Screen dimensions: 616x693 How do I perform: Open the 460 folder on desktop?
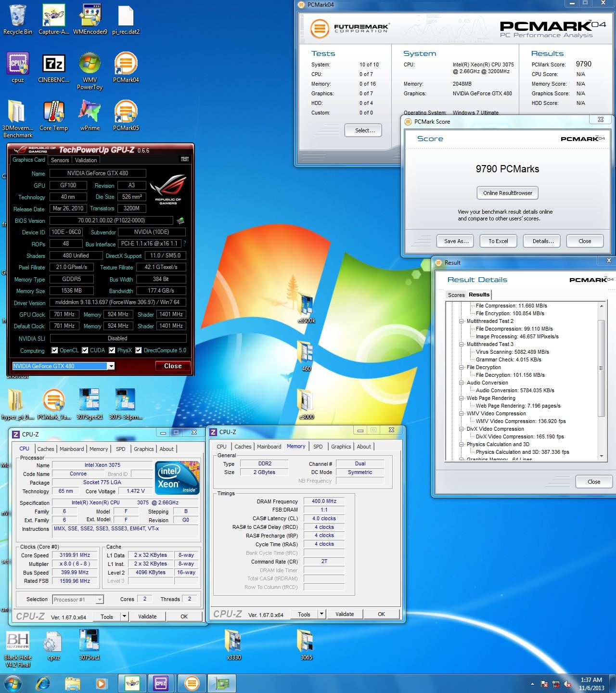306,356
